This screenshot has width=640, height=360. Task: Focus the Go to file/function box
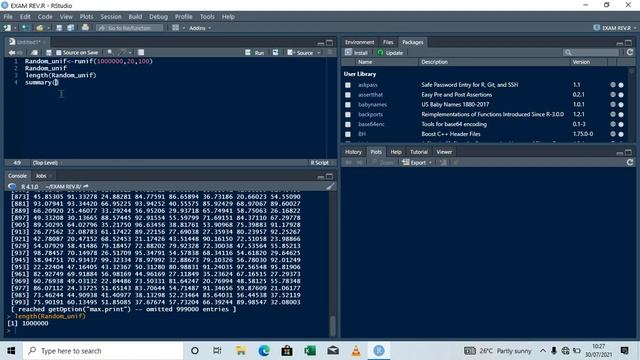tap(129, 28)
